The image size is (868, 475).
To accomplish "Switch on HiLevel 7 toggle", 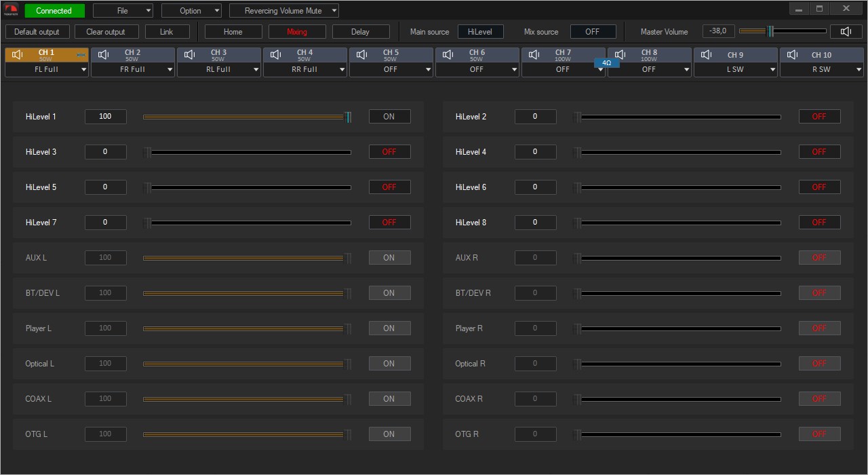I will pos(389,223).
